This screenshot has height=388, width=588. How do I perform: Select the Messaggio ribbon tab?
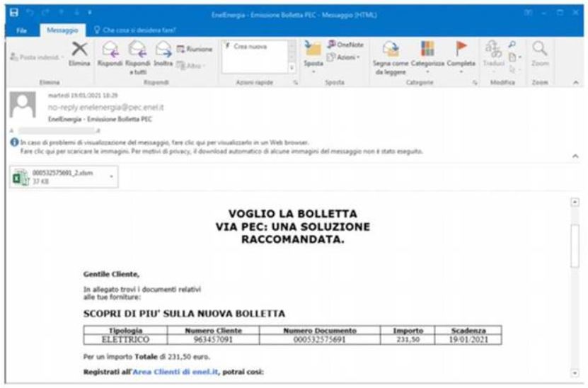(61, 30)
